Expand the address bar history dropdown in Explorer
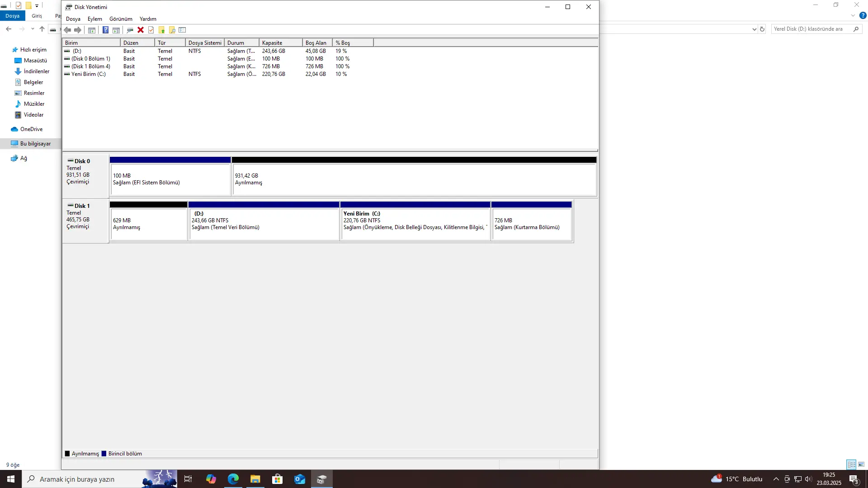This screenshot has height=488, width=868. 754,29
